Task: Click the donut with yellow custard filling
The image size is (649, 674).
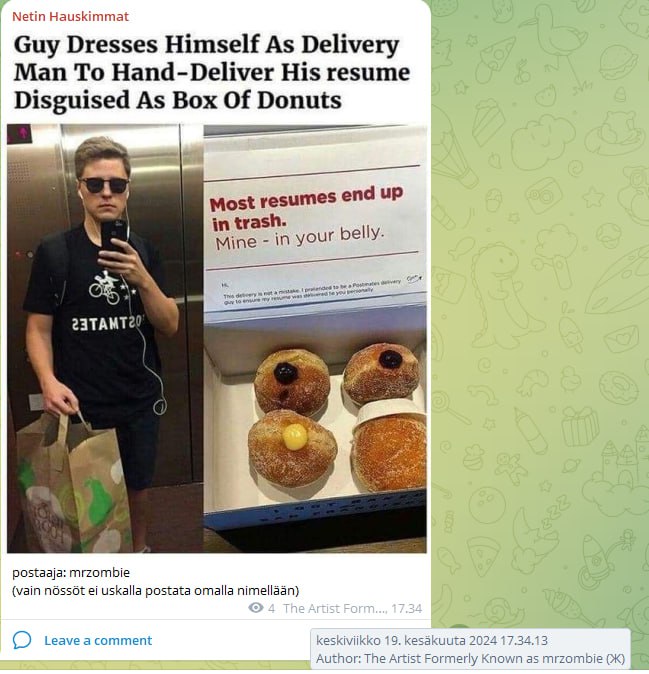Action: coord(292,448)
